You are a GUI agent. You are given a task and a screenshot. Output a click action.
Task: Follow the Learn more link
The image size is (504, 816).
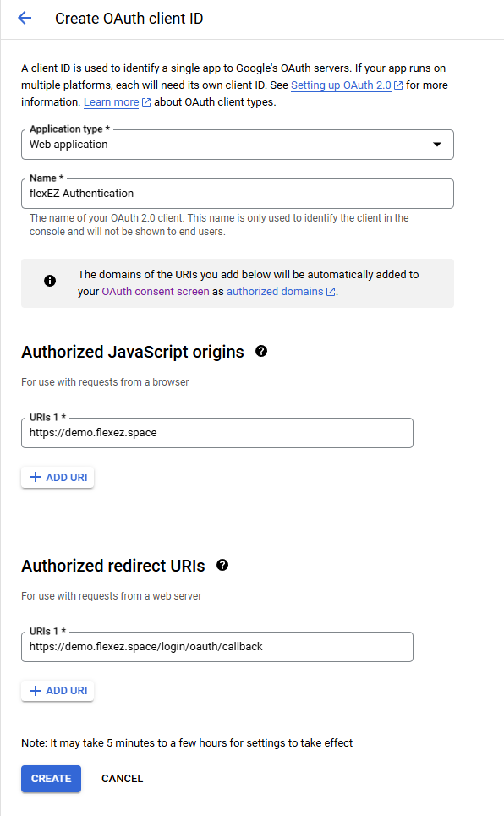pos(112,102)
